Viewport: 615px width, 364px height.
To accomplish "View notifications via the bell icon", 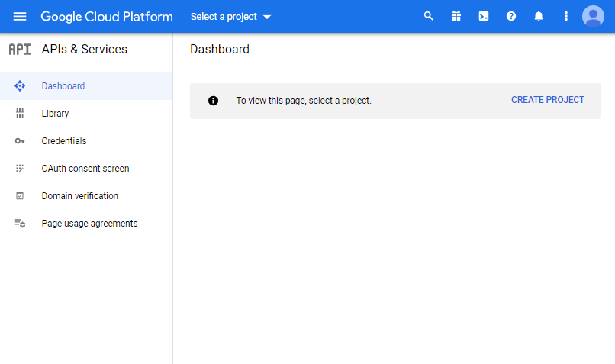I will coord(539,16).
